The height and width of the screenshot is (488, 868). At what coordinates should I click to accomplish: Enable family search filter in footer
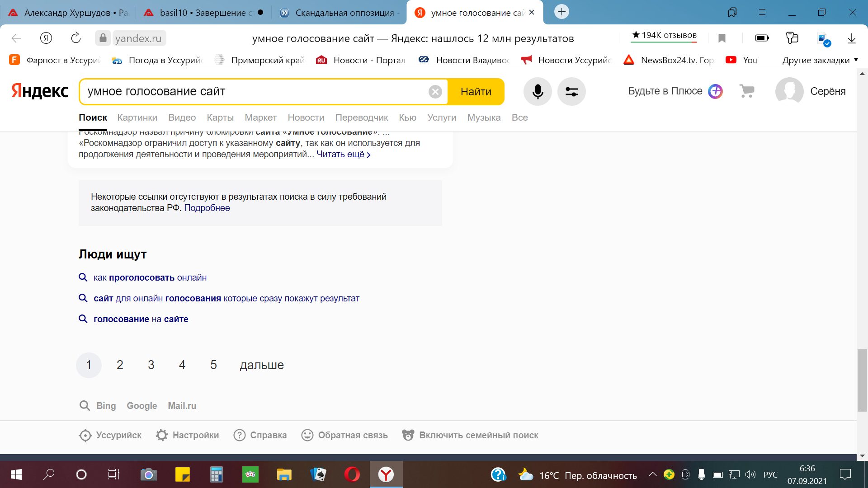(x=470, y=435)
